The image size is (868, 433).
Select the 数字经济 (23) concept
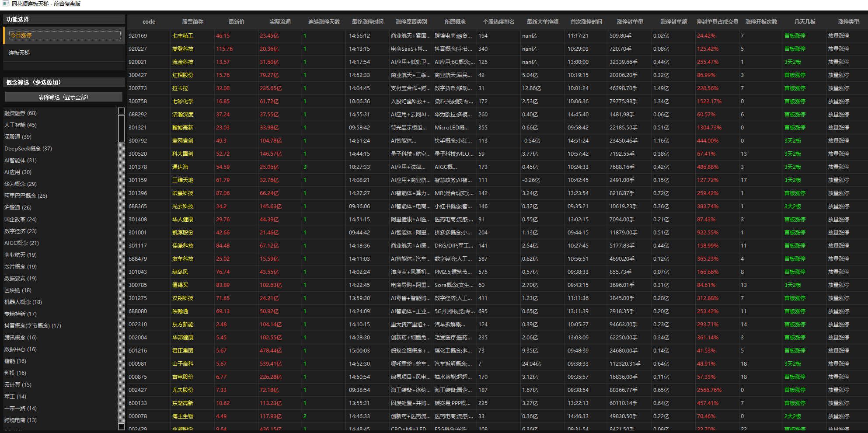(x=21, y=231)
